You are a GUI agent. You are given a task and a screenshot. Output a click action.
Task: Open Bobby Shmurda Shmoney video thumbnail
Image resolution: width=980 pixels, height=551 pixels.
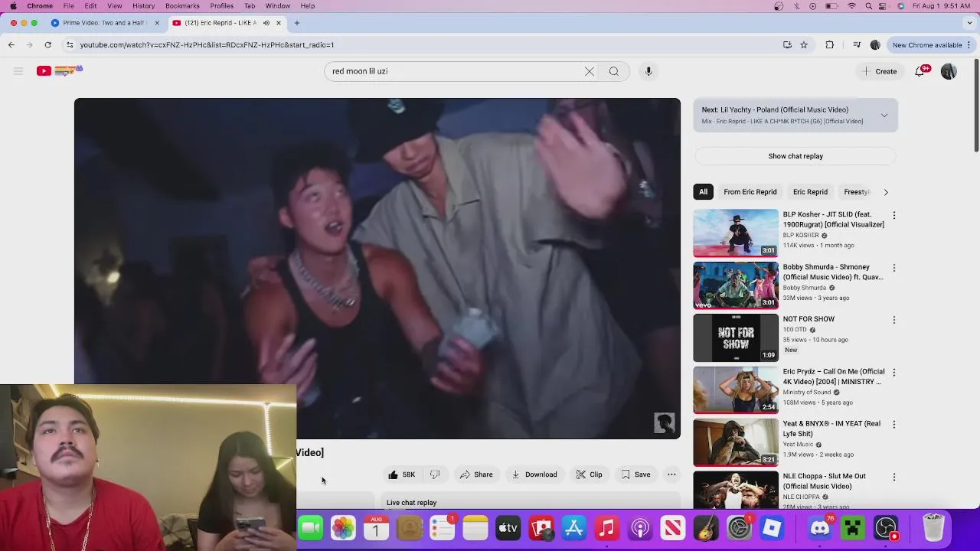point(736,285)
